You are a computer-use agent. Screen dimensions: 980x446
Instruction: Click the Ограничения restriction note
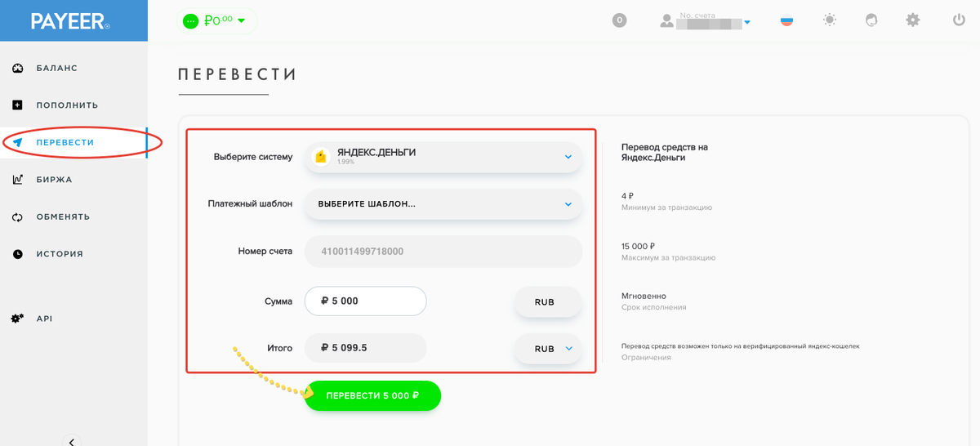click(646, 357)
